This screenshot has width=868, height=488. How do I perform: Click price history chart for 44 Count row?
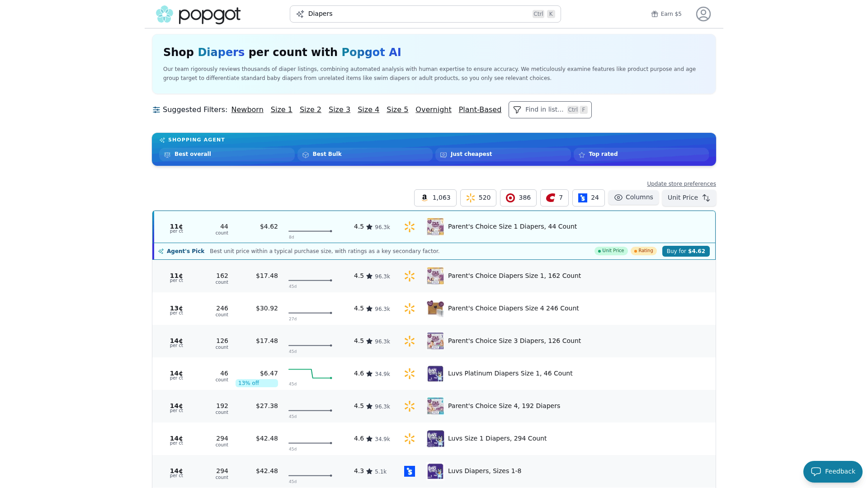(x=310, y=231)
